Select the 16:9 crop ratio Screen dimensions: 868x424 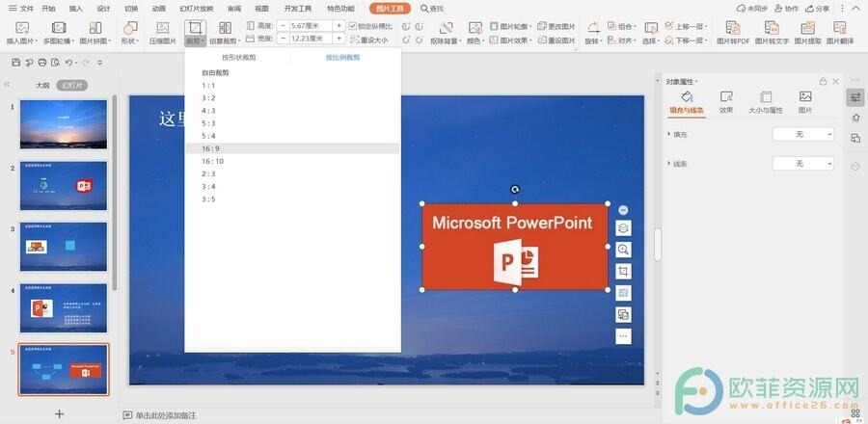[292, 148]
